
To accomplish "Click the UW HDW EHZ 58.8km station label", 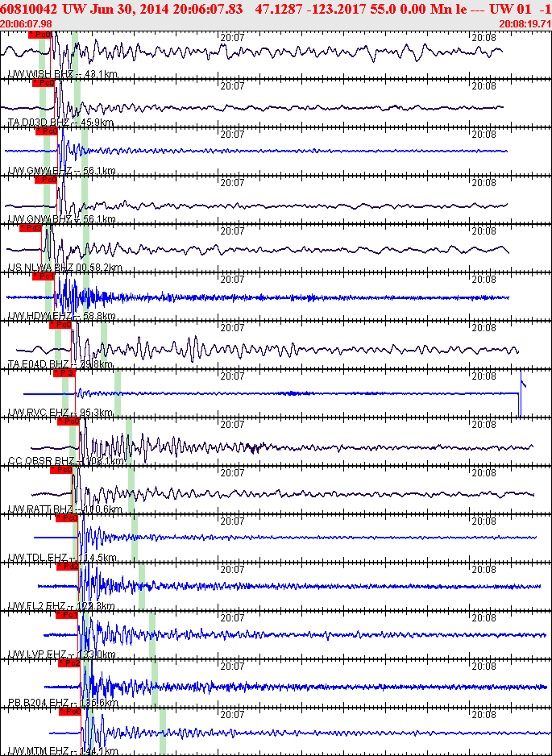I will click(x=62, y=316).
